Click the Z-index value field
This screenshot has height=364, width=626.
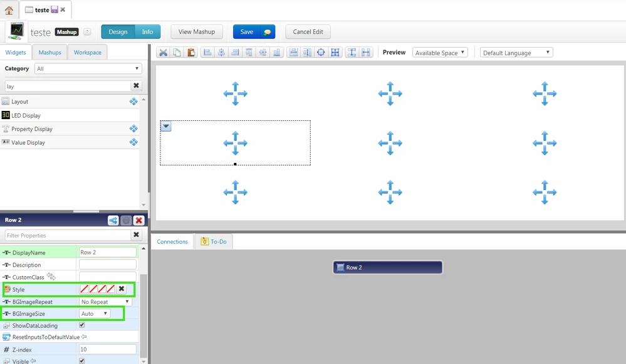tap(108, 349)
